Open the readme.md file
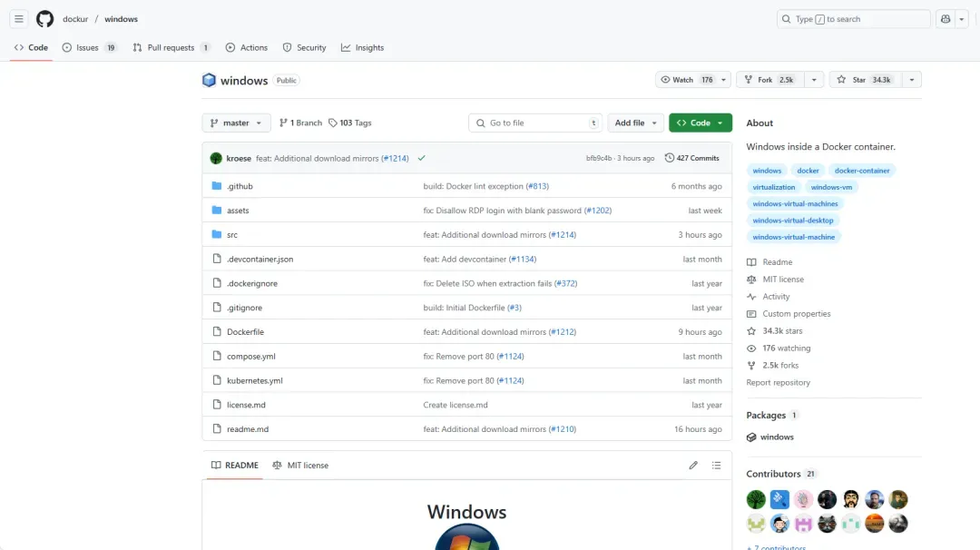 pos(248,429)
